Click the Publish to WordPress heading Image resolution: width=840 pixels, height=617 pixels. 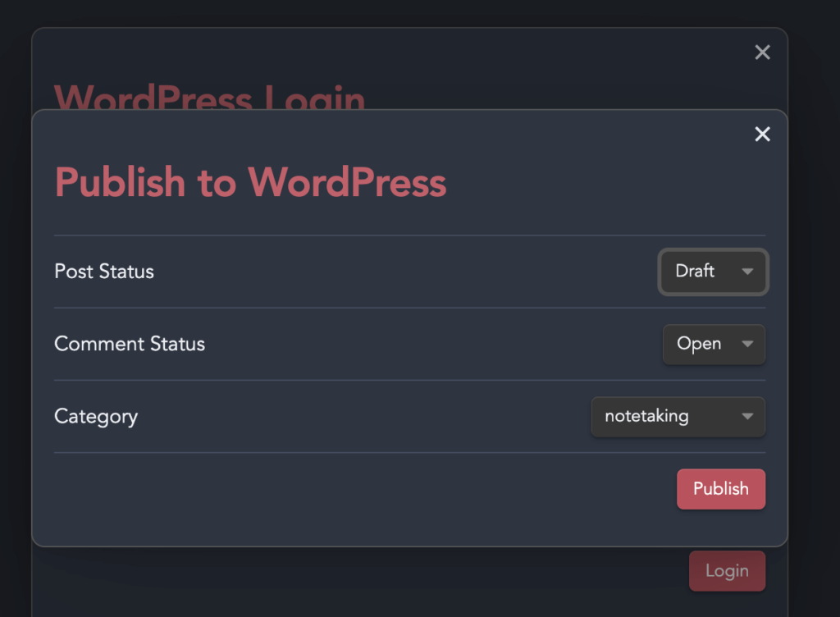250,182
